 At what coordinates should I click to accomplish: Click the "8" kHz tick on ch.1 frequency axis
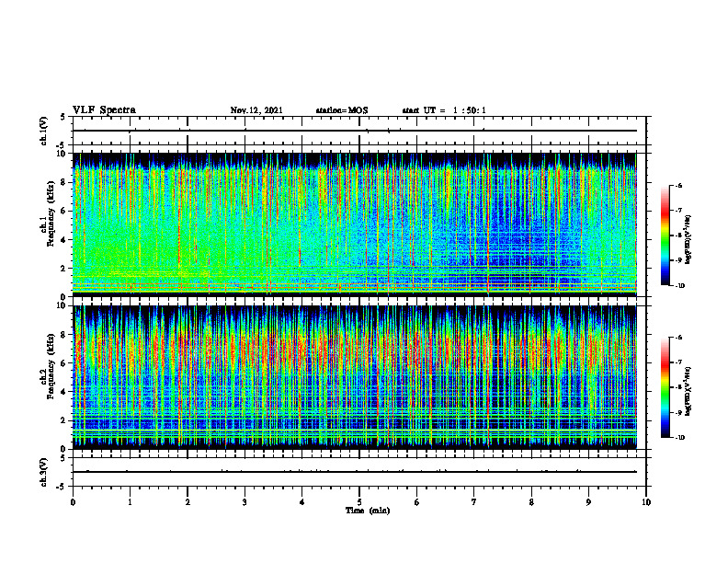pyautogui.click(x=64, y=182)
